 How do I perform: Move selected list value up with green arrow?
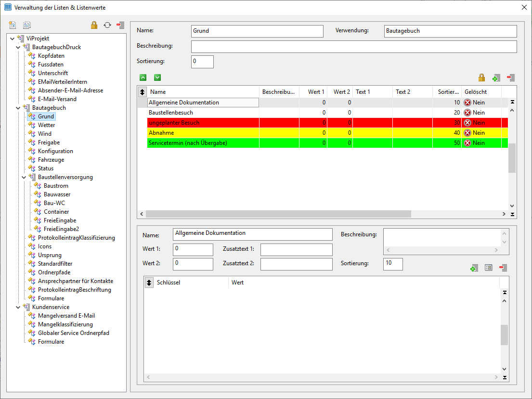pos(143,77)
